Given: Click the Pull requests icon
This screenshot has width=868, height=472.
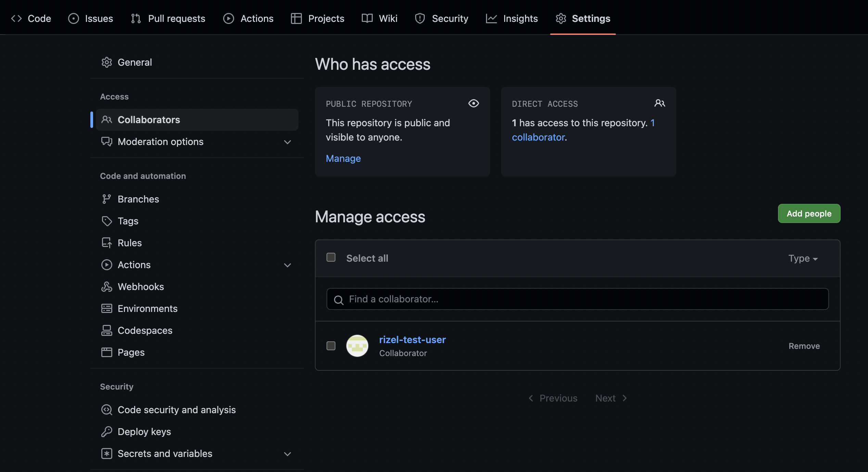Looking at the screenshot, I should (136, 18).
